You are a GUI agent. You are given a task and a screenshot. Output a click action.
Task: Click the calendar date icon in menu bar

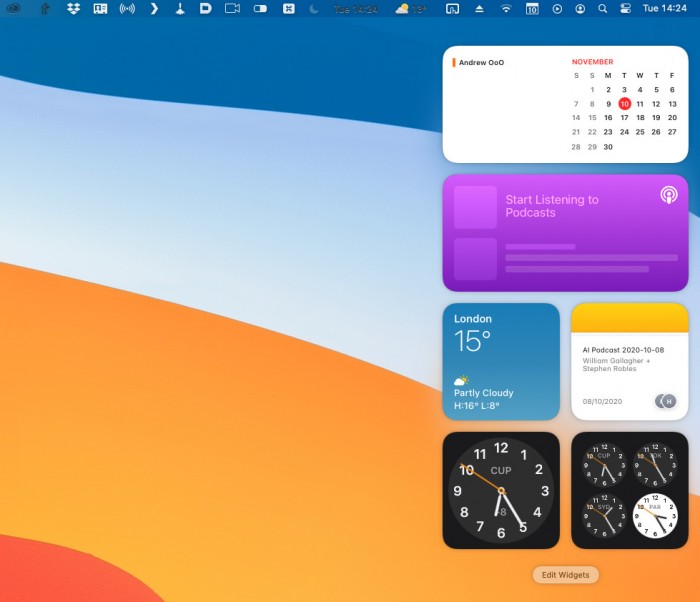[x=531, y=9]
